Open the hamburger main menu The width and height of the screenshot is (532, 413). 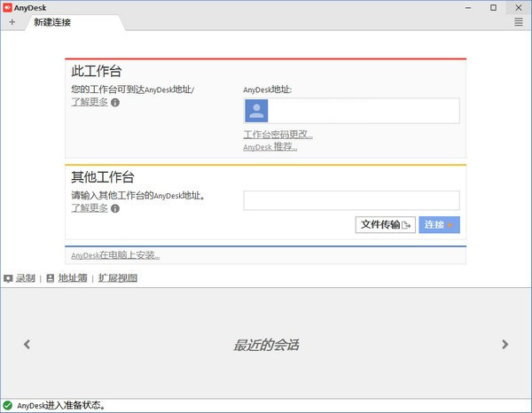point(519,22)
